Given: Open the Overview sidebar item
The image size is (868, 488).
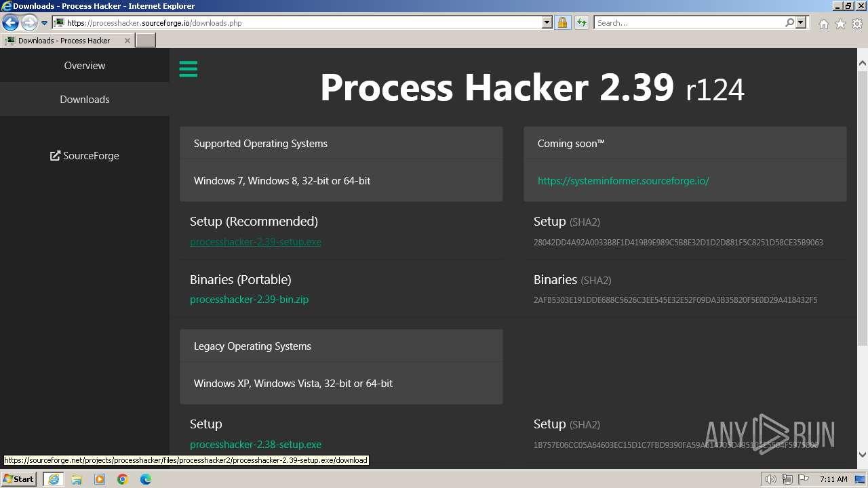Looking at the screenshot, I should (85, 66).
